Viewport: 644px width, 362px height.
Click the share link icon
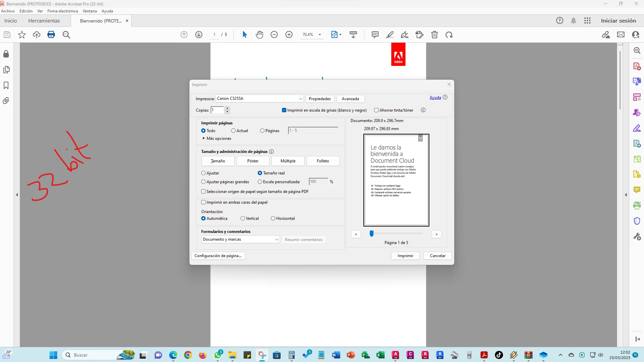[x=606, y=35]
